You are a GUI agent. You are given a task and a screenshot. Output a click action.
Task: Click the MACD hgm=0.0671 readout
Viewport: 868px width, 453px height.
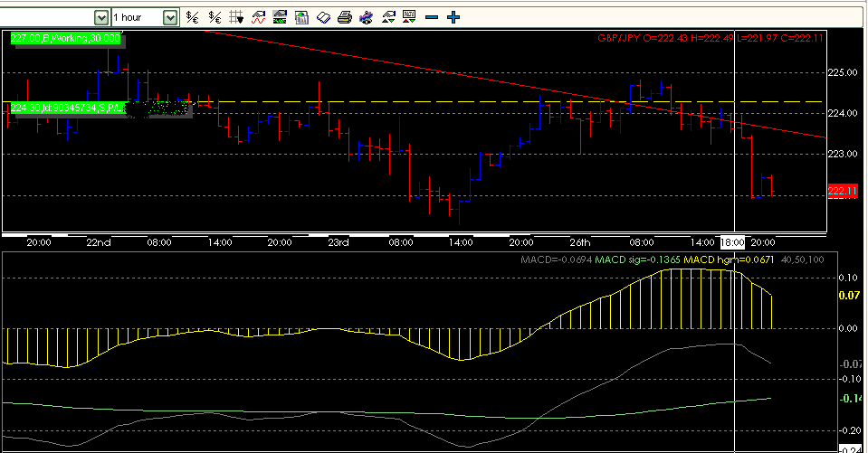[x=729, y=260]
